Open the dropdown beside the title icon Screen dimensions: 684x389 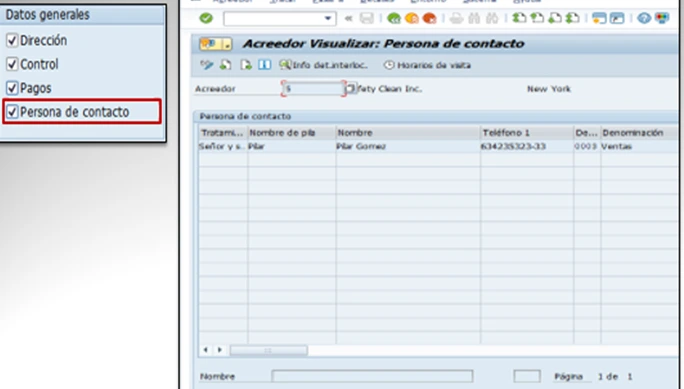227,44
